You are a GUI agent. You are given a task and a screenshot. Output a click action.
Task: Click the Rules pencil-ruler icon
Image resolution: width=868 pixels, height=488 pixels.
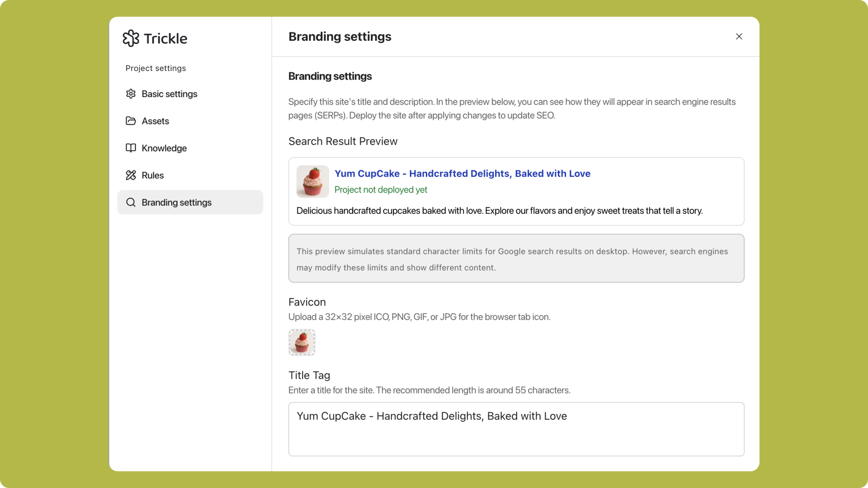pyautogui.click(x=131, y=175)
